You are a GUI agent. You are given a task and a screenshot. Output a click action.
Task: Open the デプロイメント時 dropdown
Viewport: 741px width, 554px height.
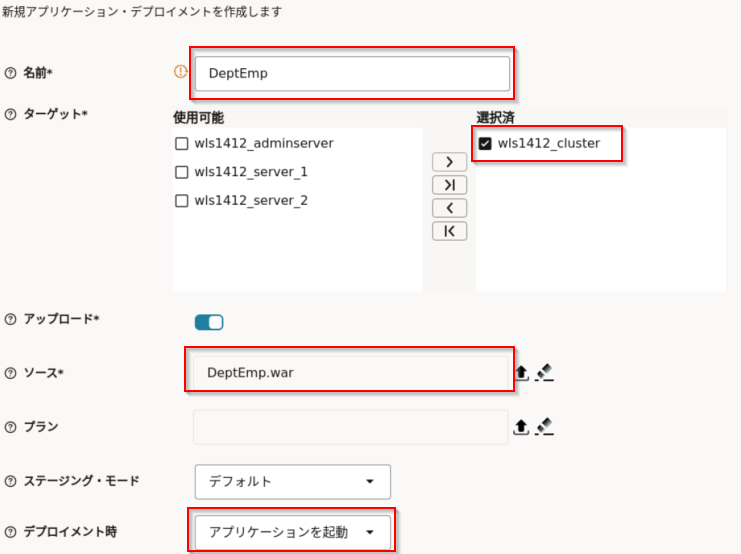292,532
